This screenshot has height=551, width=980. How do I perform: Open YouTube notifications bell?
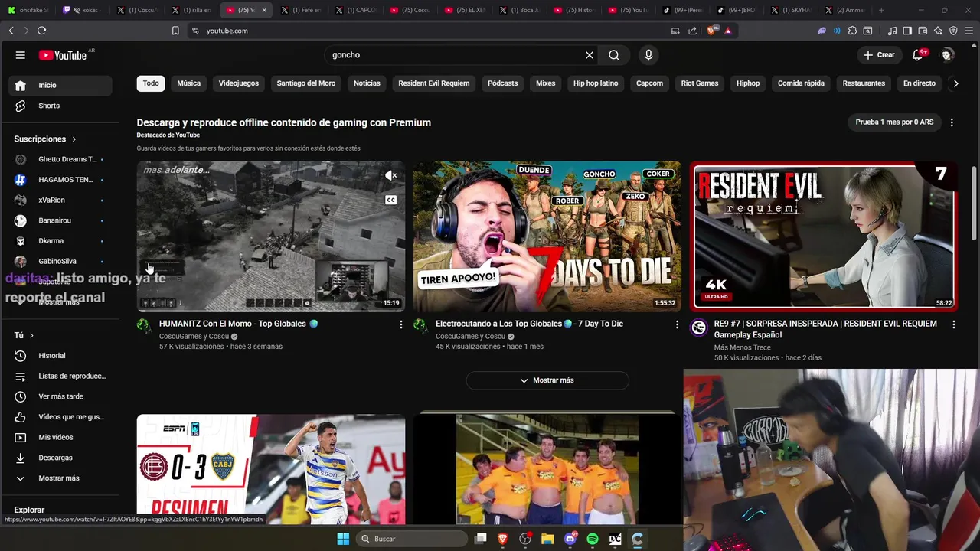point(918,55)
